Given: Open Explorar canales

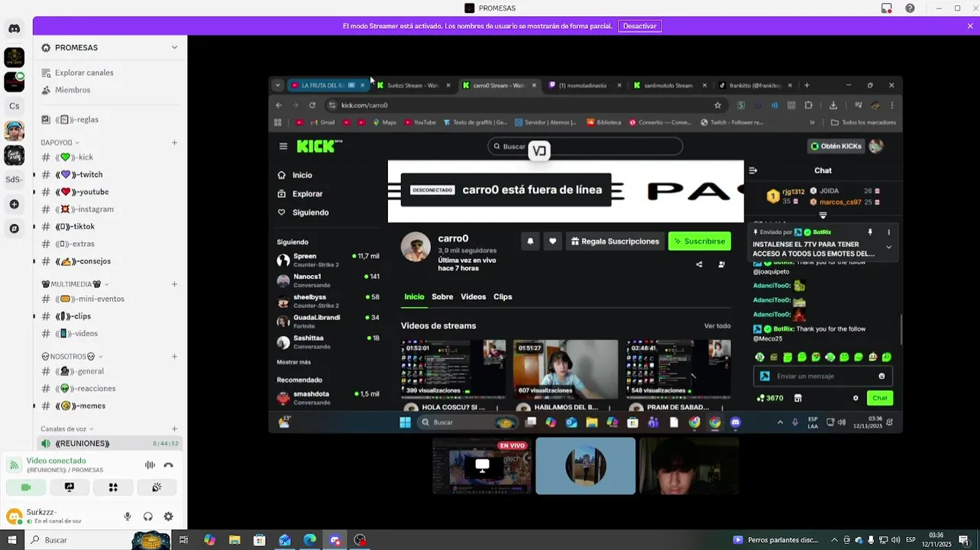Looking at the screenshot, I should click(x=110, y=73).
